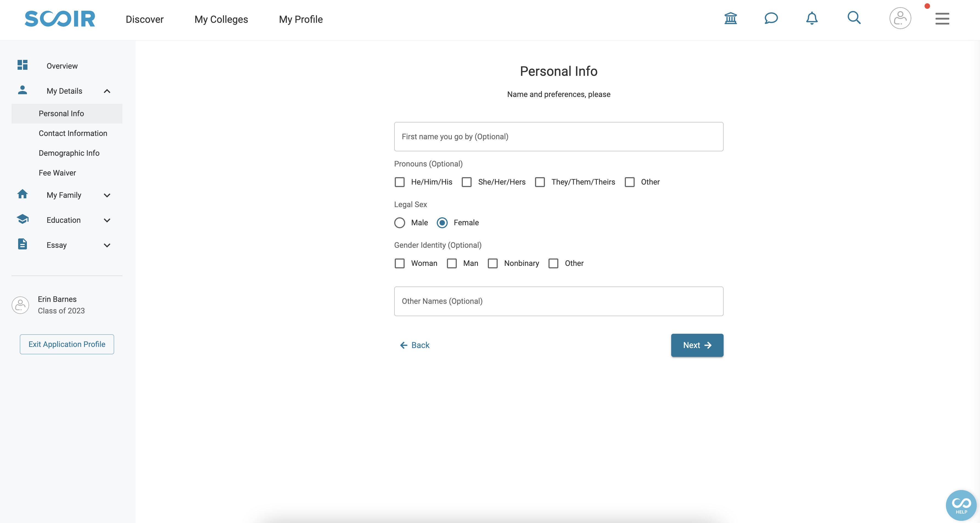This screenshot has height=523, width=980.
Task: Go to the Discover tab
Action: click(x=145, y=19)
